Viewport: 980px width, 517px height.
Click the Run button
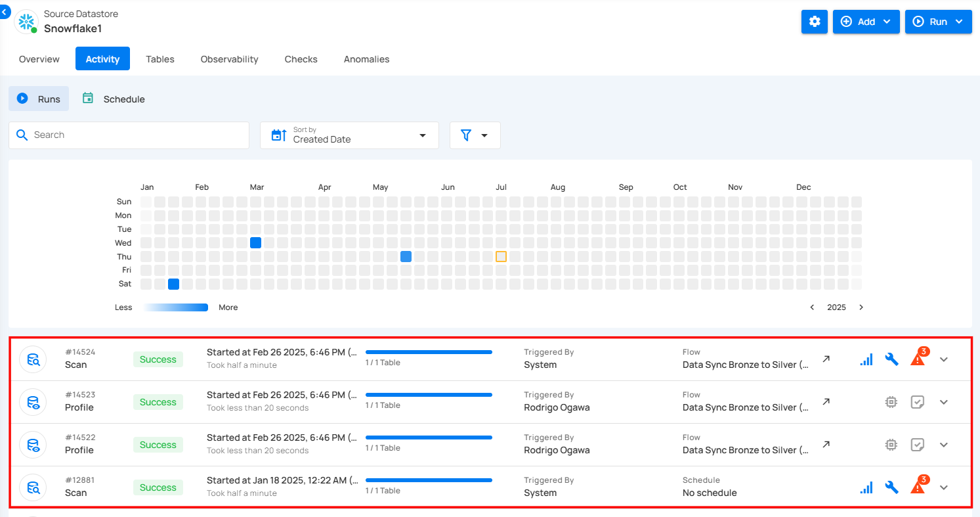(938, 22)
